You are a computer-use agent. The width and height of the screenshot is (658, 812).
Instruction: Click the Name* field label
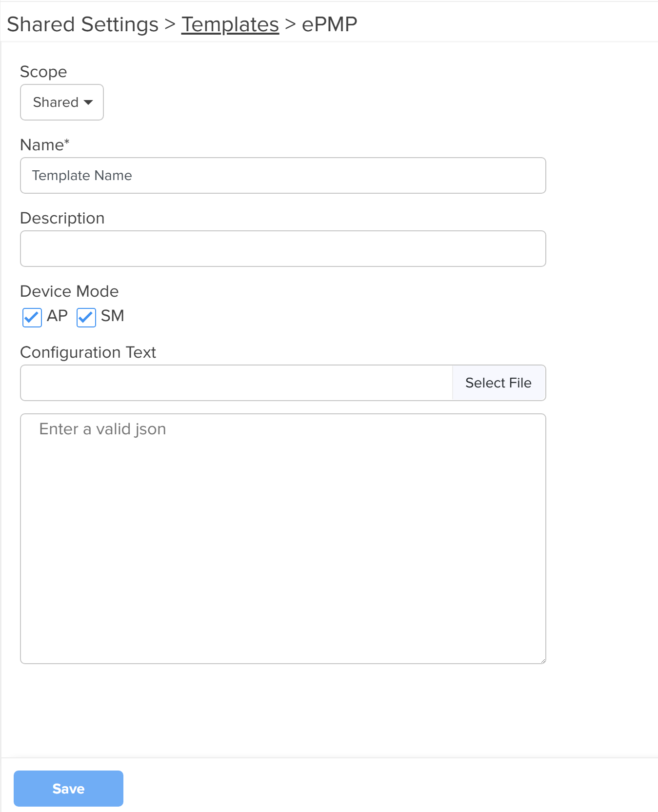pos(45,145)
